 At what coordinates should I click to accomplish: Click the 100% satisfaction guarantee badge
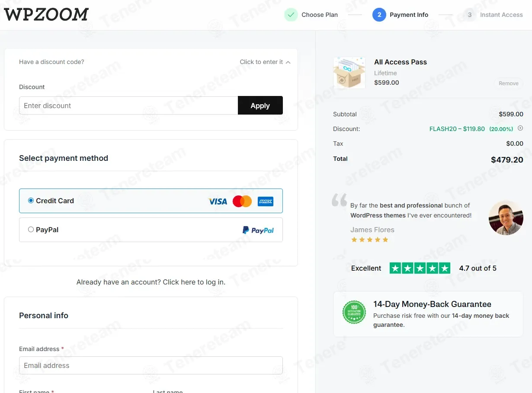[x=354, y=312]
